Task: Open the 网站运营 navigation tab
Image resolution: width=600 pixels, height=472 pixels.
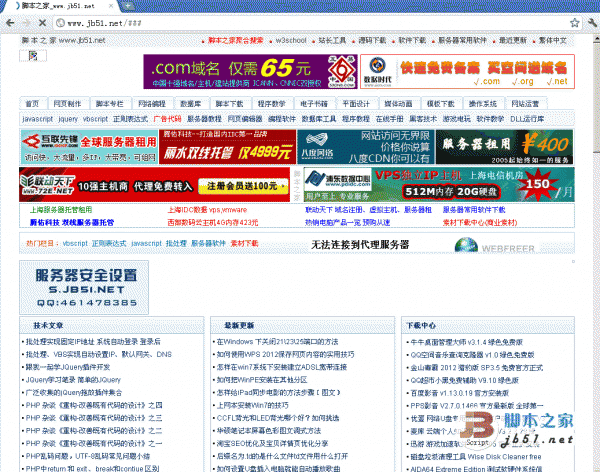Action: (525, 104)
